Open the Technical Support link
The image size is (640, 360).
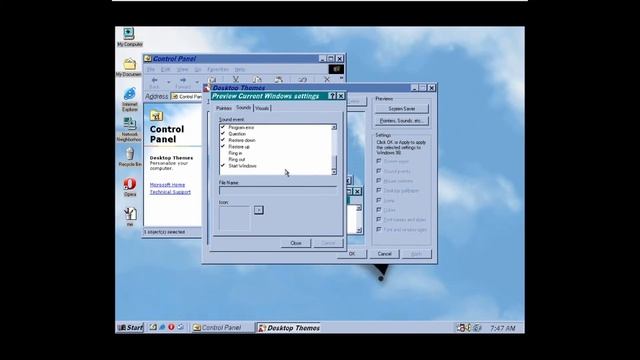coord(170,192)
